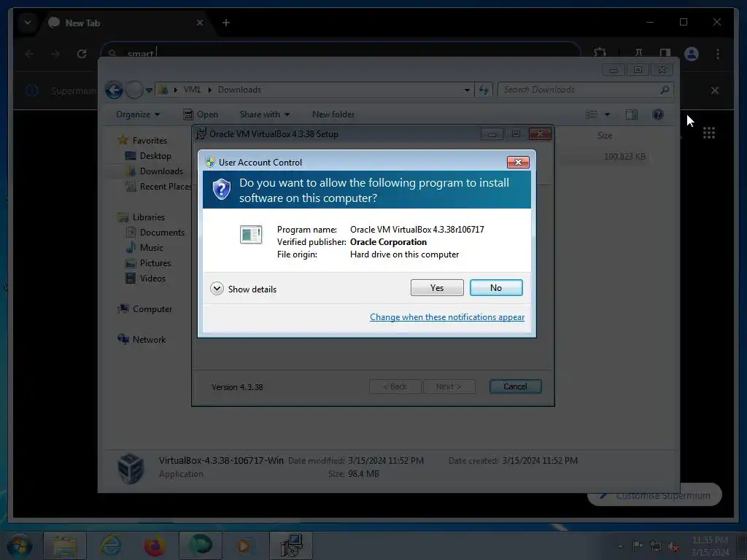The image size is (747, 560).
Task: Launch Internet Explorer from taskbar
Action: (110, 545)
